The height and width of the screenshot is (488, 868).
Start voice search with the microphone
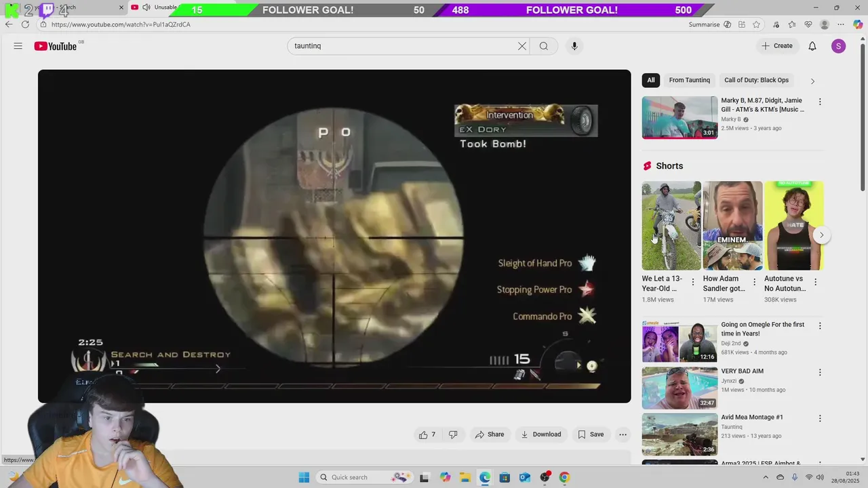point(574,46)
